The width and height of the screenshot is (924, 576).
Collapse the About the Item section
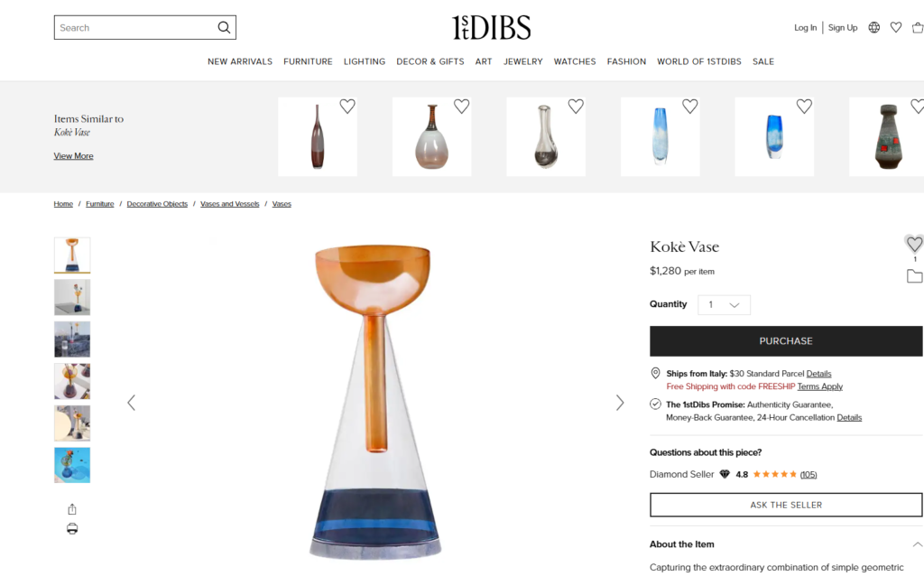coord(918,544)
